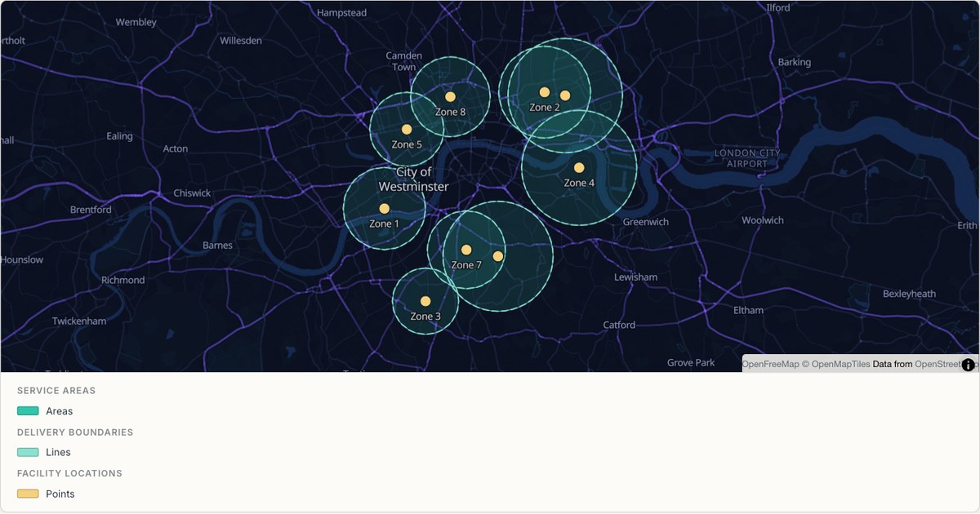Image resolution: width=980 pixels, height=514 pixels.
Task: Click the teal Areas legend swatch
Action: [x=28, y=411]
